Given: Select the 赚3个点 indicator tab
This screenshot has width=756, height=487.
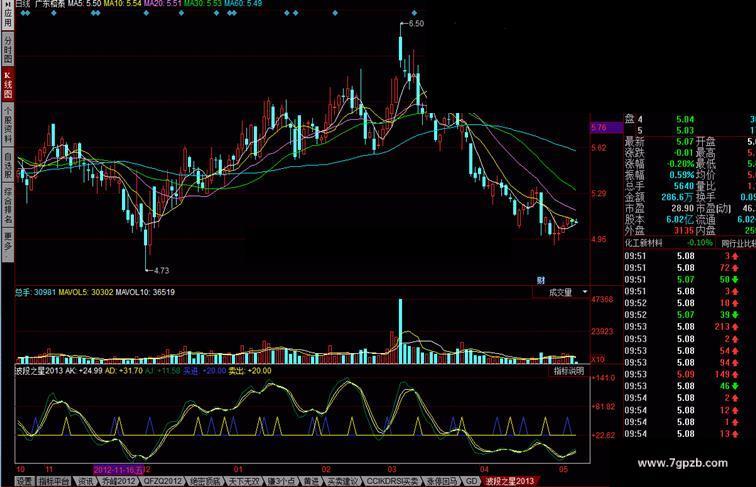Looking at the screenshot, I should tap(281, 481).
